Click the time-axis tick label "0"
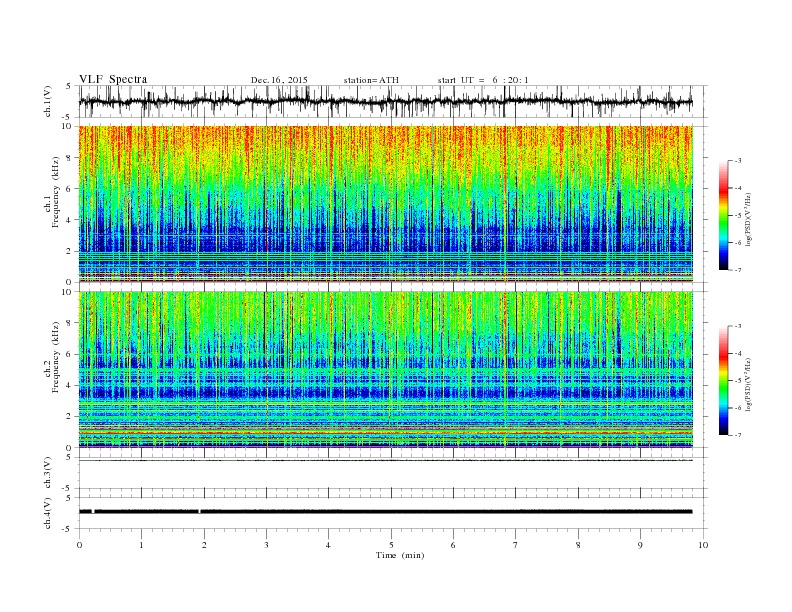 click(79, 545)
